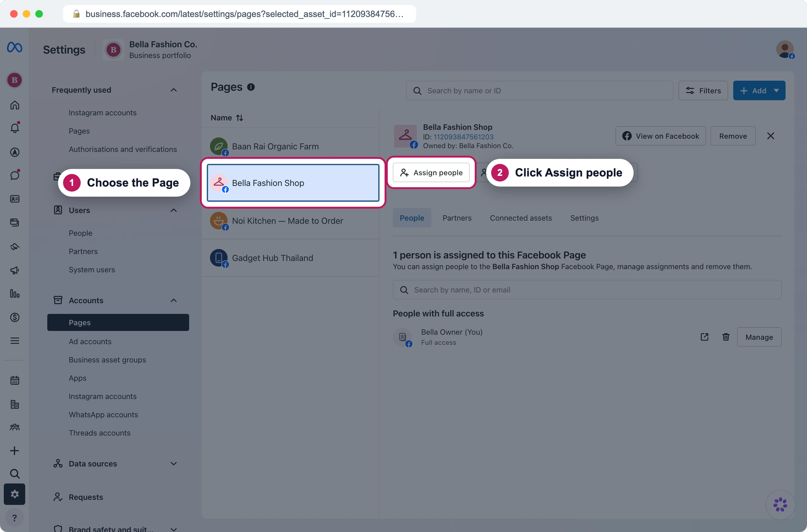
Task: Open the Meta AI assistant sparkle button
Action: (x=780, y=505)
